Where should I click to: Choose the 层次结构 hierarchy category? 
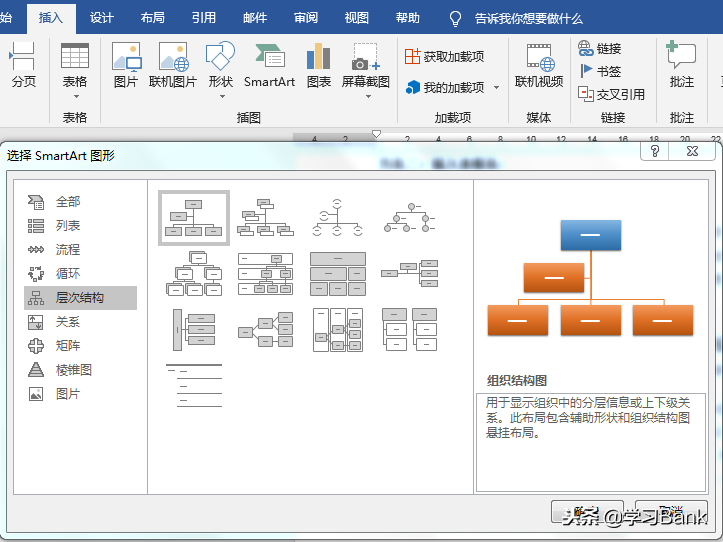[81, 298]
